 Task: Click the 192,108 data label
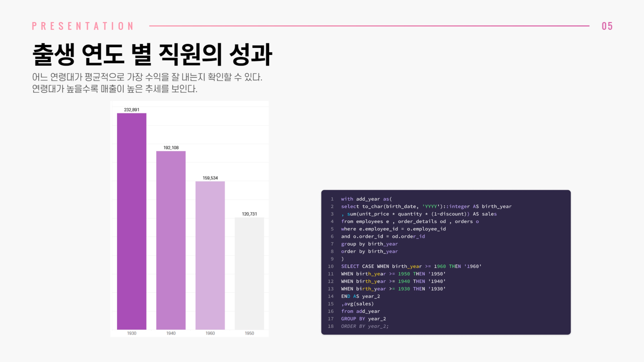[x=171, y=148]
